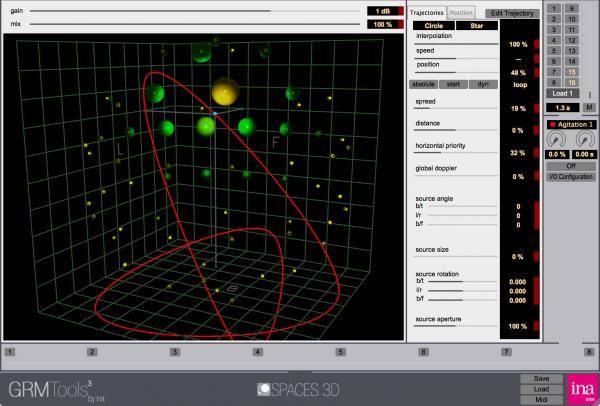Adjust the gain slider
Image resolution: width=600 pixels, height=406 pixels.
[270, 11]
